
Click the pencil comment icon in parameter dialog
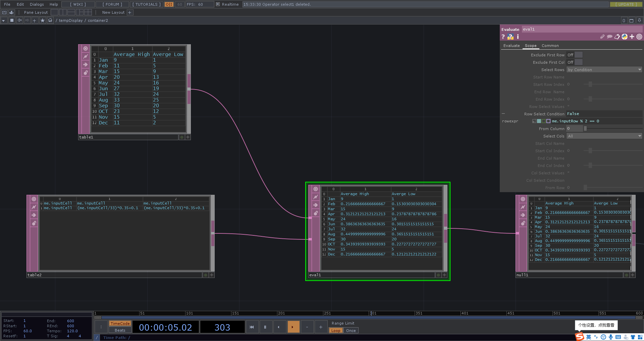[x=602, y=37]
